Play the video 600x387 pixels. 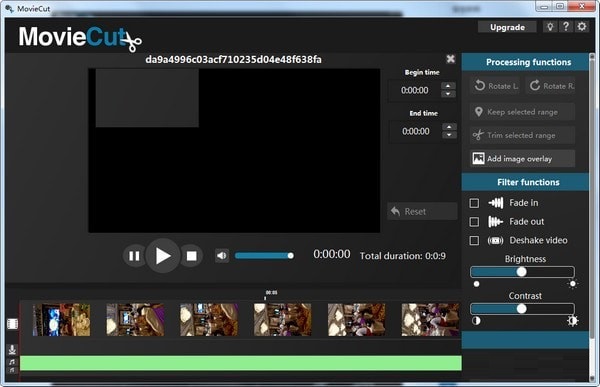tap(163, 256)
